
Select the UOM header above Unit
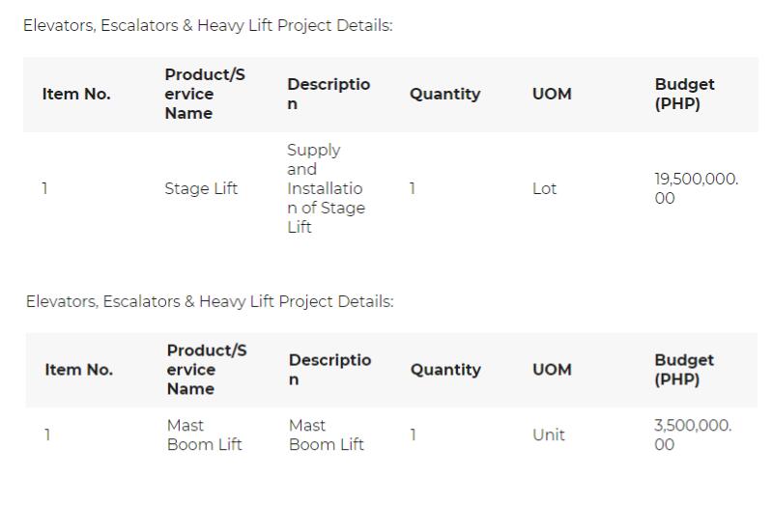552,370
